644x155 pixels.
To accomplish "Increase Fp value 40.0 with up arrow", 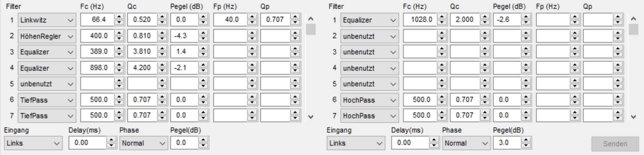I will [x=252, y=17].
